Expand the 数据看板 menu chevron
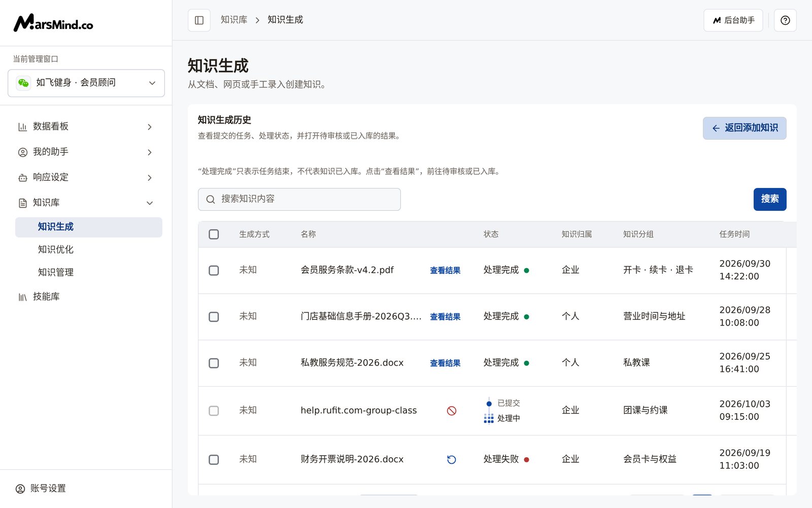 coord(150,126)
